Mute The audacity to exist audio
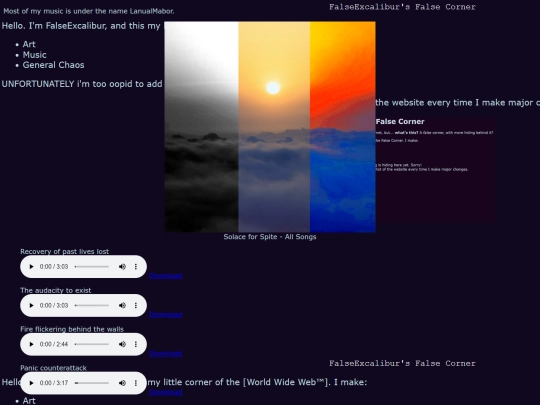Image resolution: width=540 pixels, height=405 pixels. pos(122,305)
